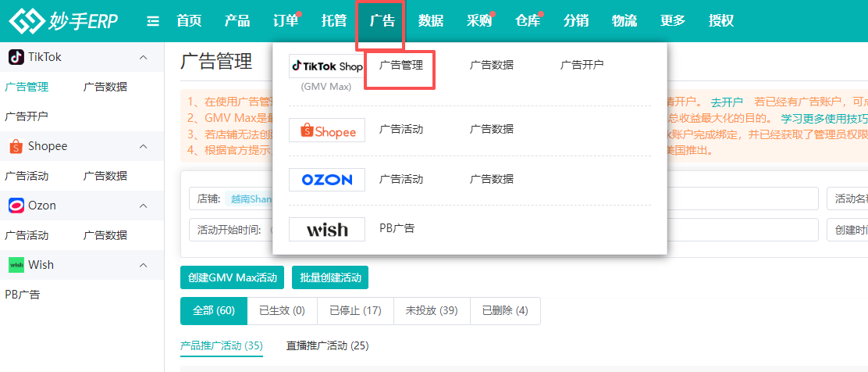The height and width of the screenshot is (372, 868).
Task: Switch to the 已删除 (4) tab
Action: coord(505,310)
